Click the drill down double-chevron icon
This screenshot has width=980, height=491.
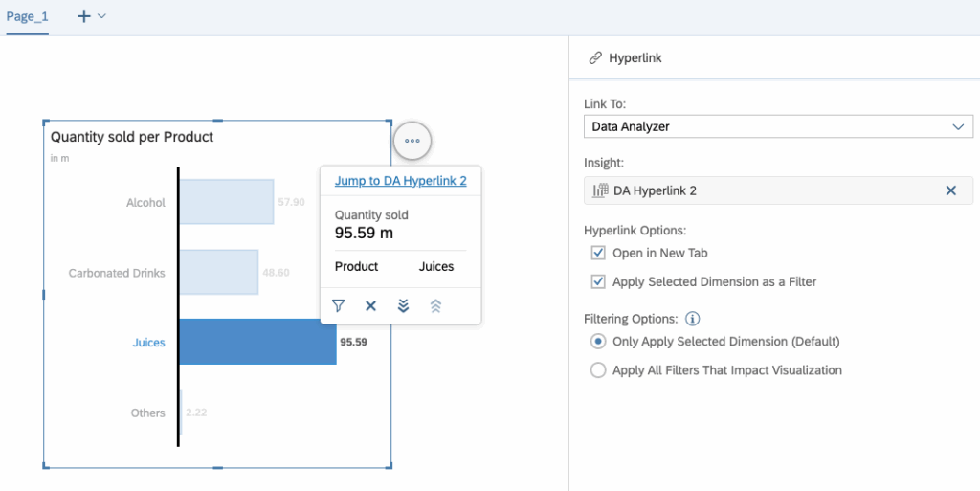403,305
